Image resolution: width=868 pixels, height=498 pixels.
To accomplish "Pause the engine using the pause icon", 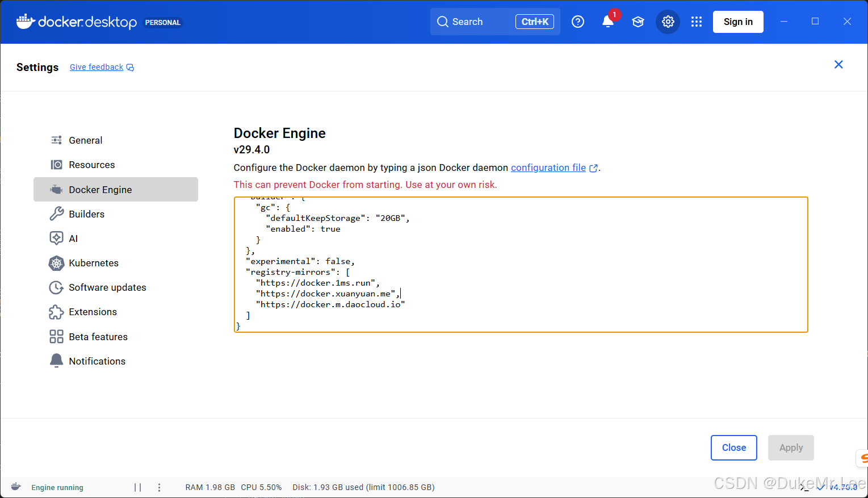I will coord(137,487).
